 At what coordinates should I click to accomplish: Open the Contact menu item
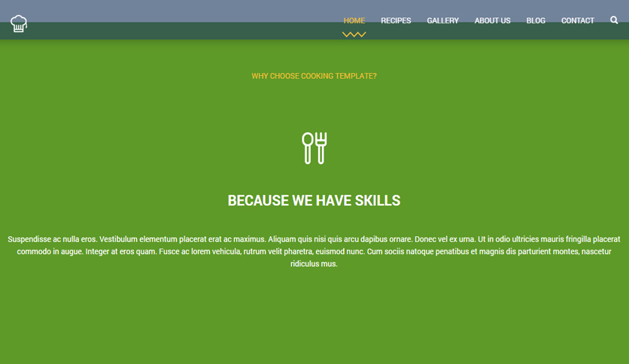tap(578, 20)
